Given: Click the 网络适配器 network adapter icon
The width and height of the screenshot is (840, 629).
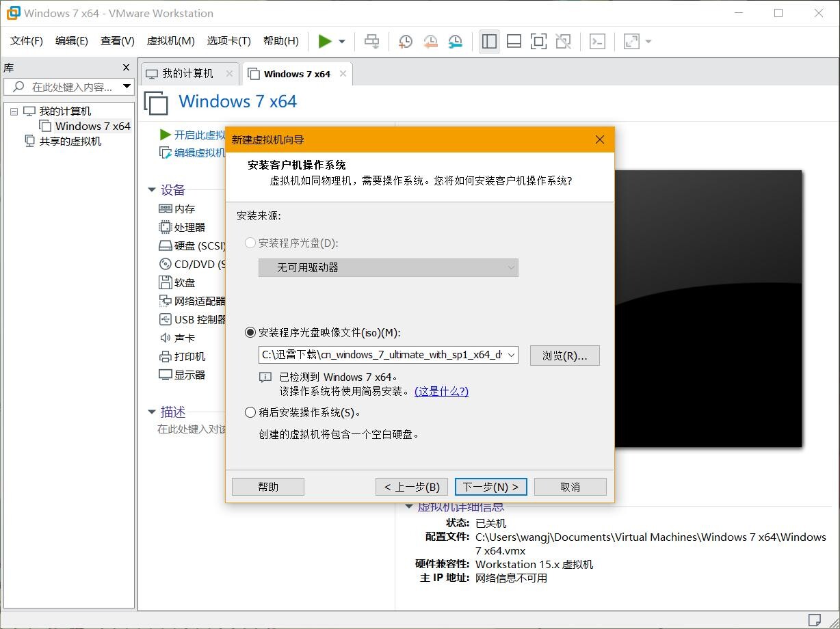Looking at the screenshot, I should [166, 301].
